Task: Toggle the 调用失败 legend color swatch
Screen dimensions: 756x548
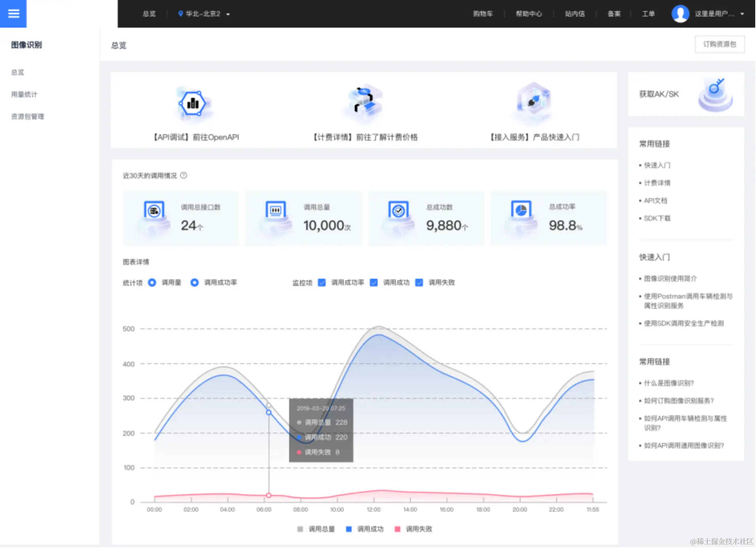Action: pos(397,529)
